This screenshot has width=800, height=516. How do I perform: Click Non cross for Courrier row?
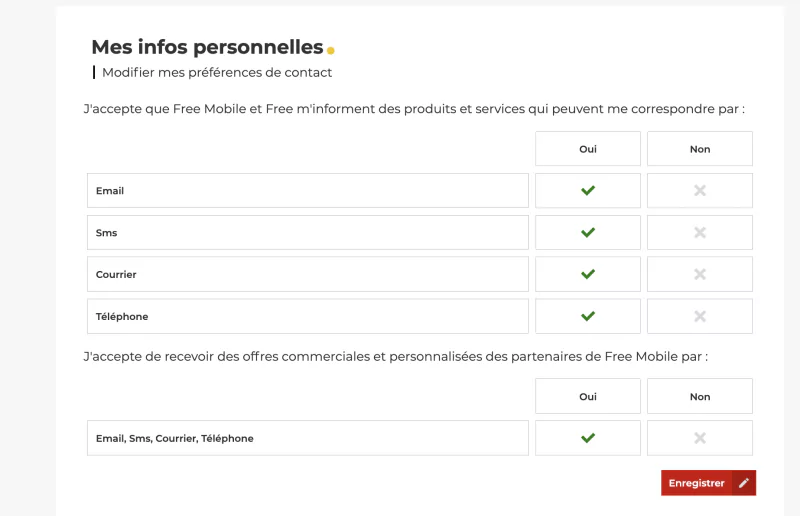700,274
